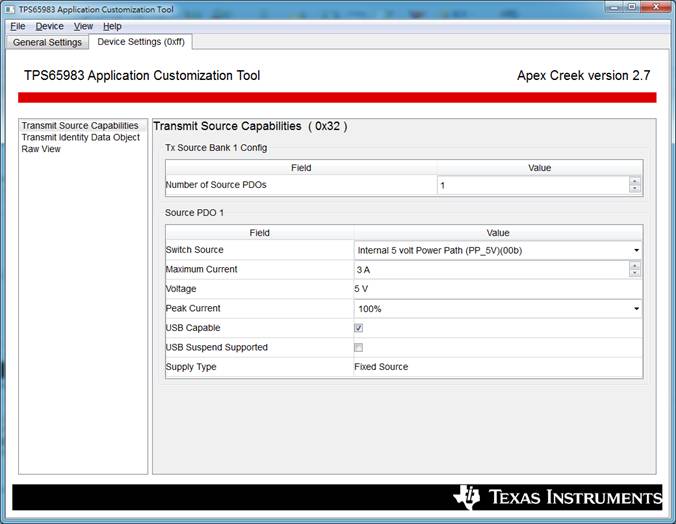Open the Help menu
This screenshot has width=676, height=524.
112,26
